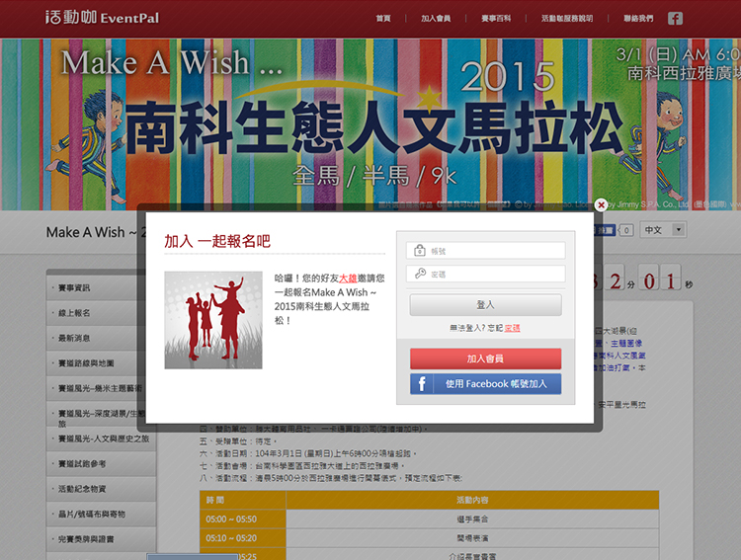The width and height of the screenshot is (741, 560).
Task: Select 晶片/號碼布與寄物 in the sidebar
Action: [101, 514]
